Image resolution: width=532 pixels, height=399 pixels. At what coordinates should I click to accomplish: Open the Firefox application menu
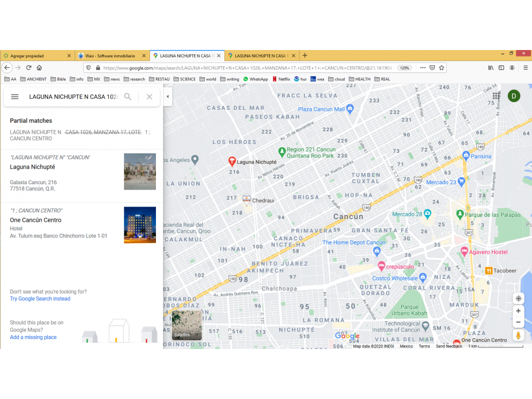point(525,67)
